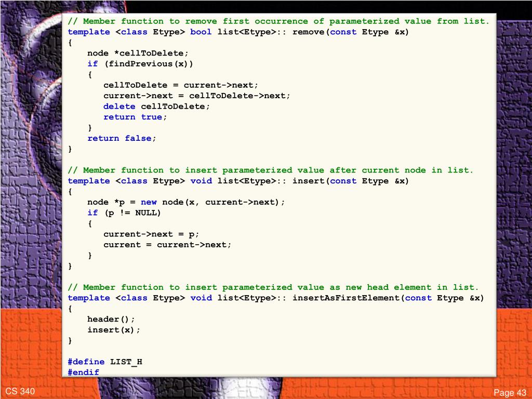
Task: Click the 'current->next = p;' line
Action: tap(151, 234)
